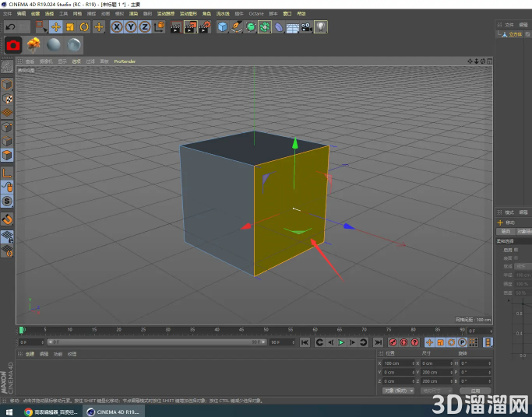Open the Octane menu
This screenshot has height=417, width=532.
tap(256, 13)
